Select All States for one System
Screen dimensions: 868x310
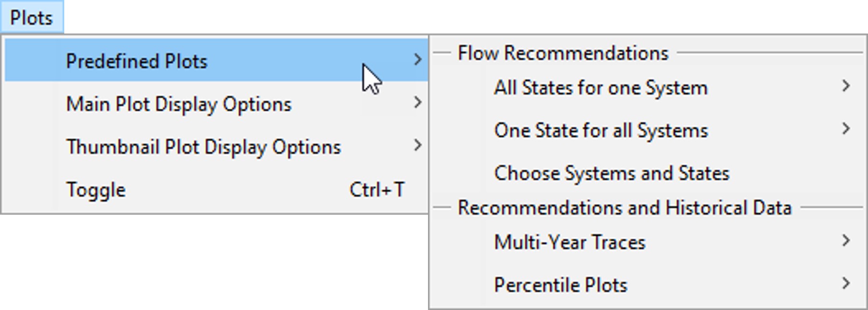[601, 88]
